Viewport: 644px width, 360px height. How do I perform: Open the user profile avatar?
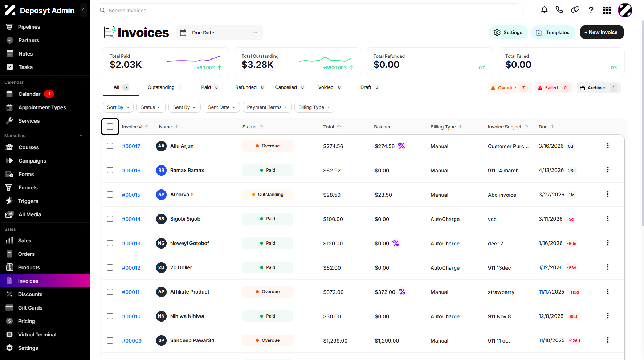click(x=625, y=10)
